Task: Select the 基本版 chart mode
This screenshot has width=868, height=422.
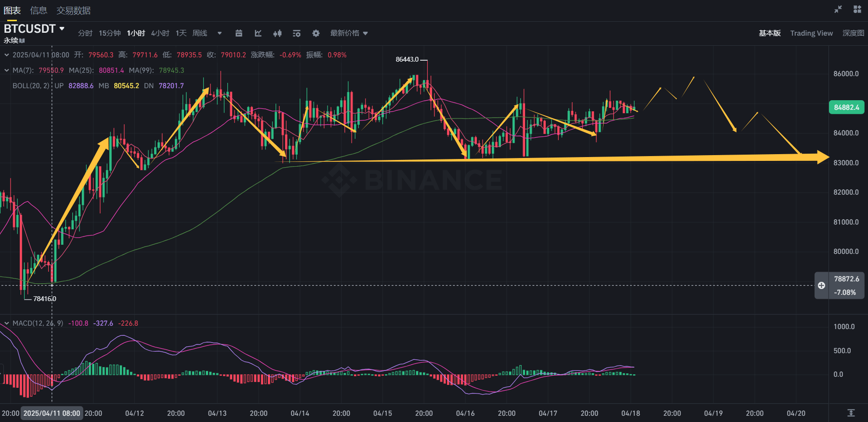Action: pos(770,33)
